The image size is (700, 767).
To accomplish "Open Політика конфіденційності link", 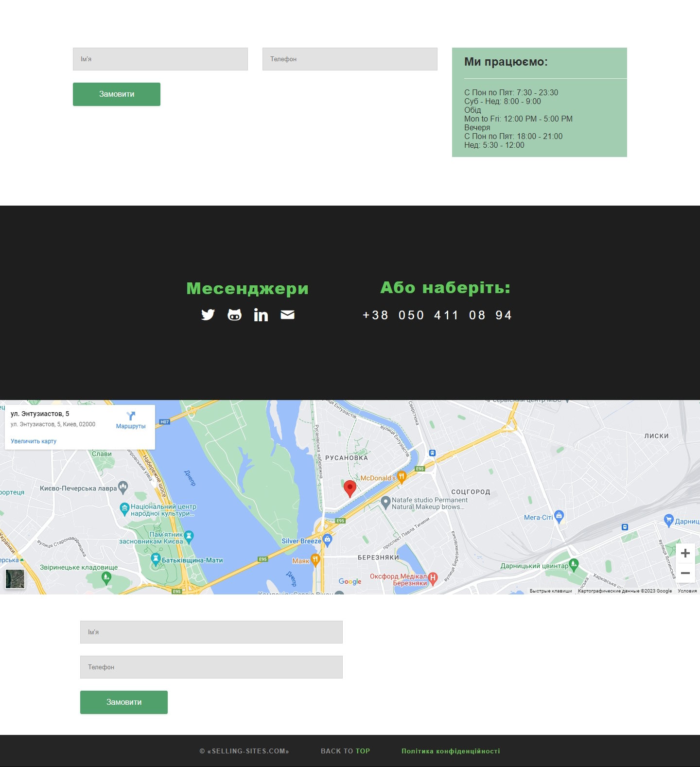I will pos(451,751).
